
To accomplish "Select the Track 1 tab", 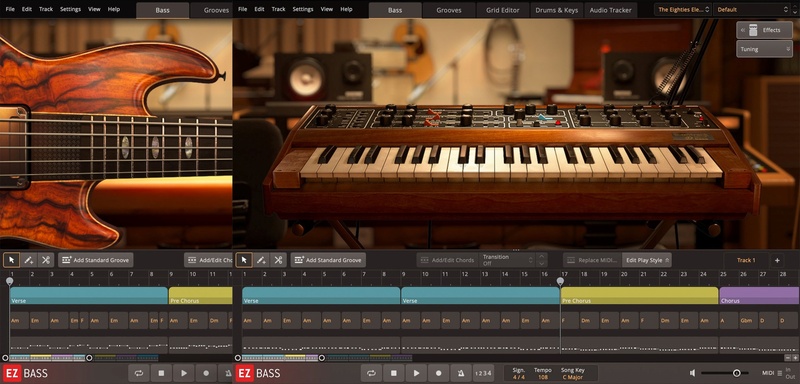I will coord(746,260).
